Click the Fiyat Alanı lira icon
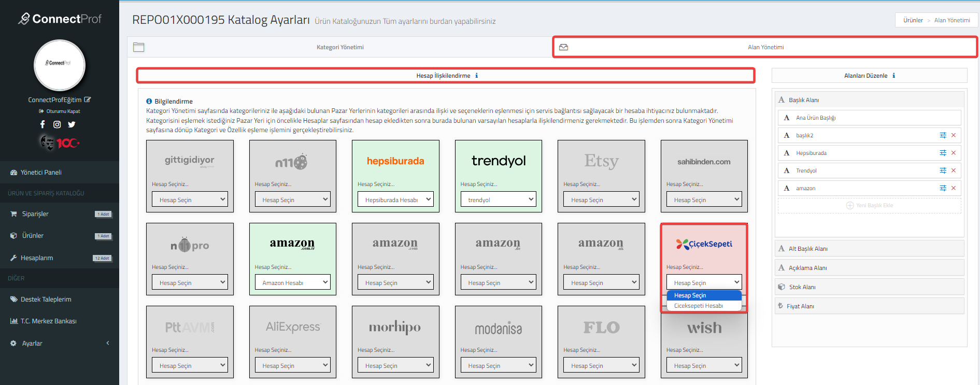 (780, 306)
